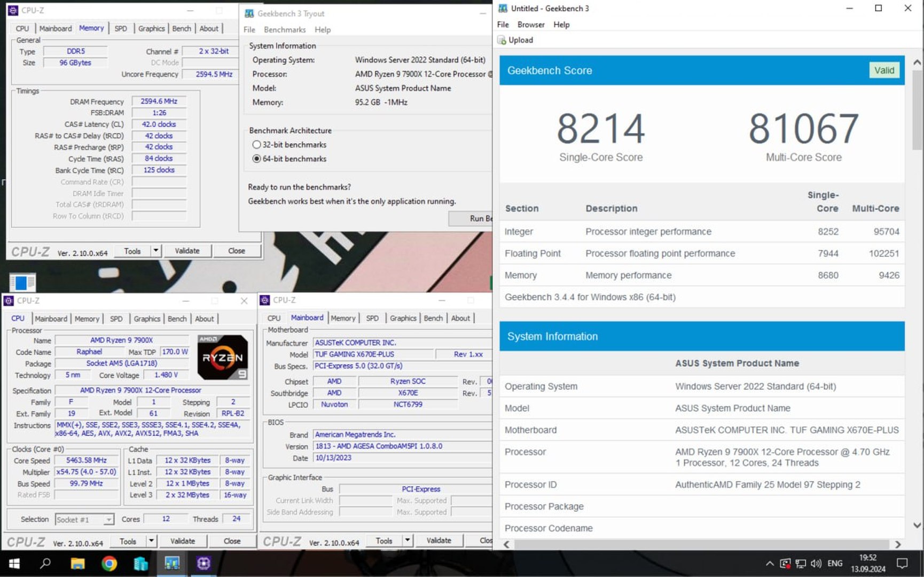Screen dimensions: 924x577
Task: Click the desktop icon below CPU-Z Memory window
Action: click(x=22, y=282)
